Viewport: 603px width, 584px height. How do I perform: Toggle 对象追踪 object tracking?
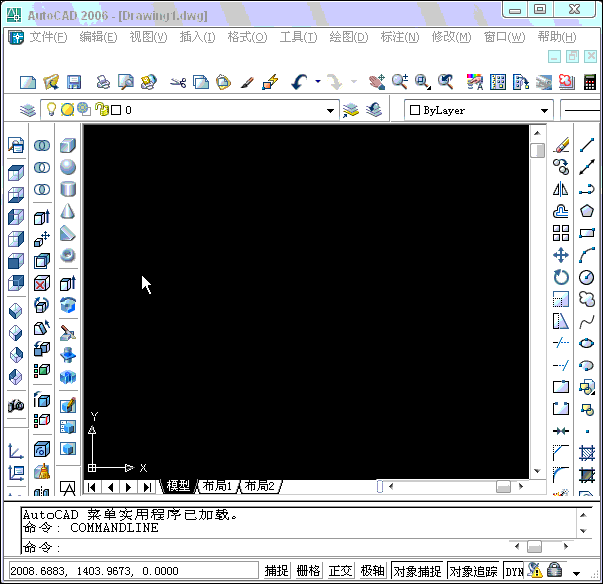[x=473, y=571]
